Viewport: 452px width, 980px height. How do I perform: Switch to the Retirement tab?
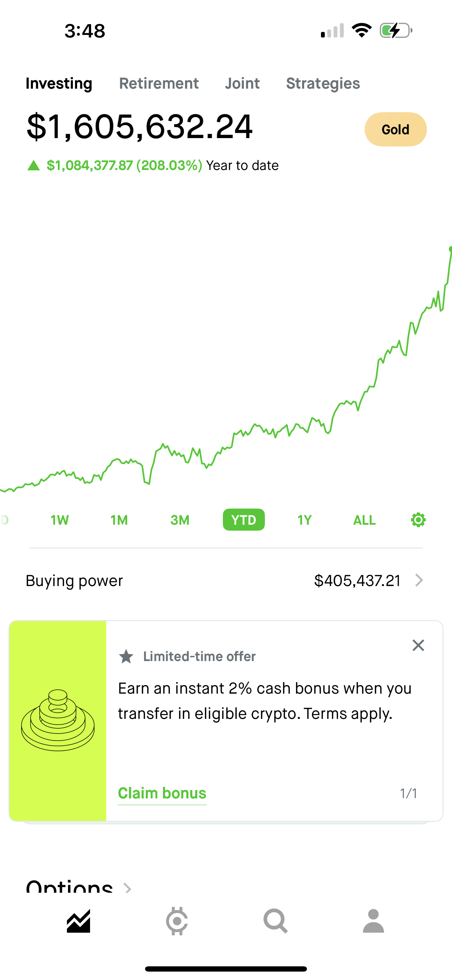click(159, 83)
